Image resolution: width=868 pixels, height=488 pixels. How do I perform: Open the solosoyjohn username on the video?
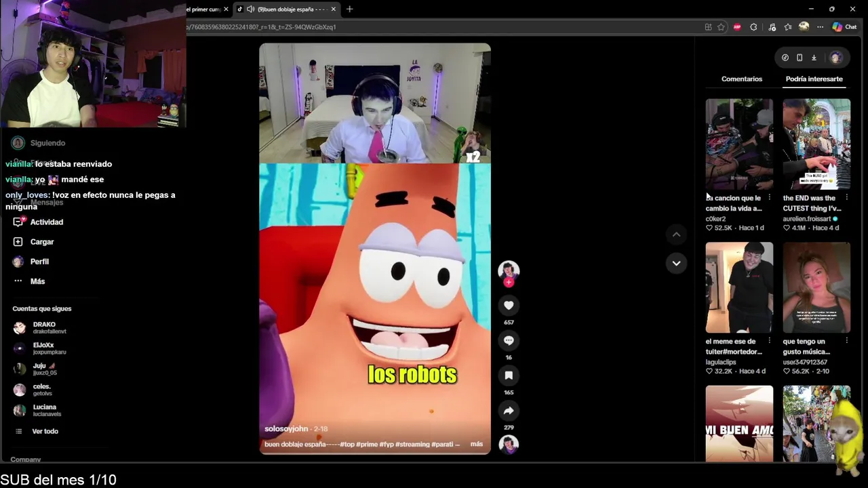coord(286,429)
